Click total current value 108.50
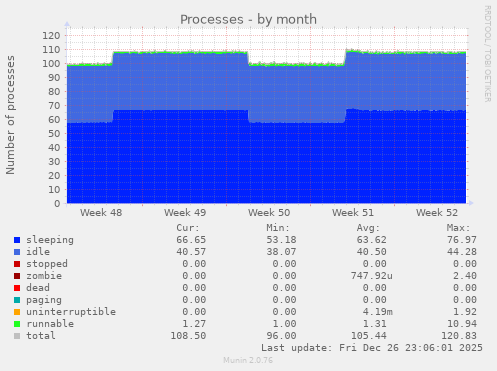 (x=188, y=336)
